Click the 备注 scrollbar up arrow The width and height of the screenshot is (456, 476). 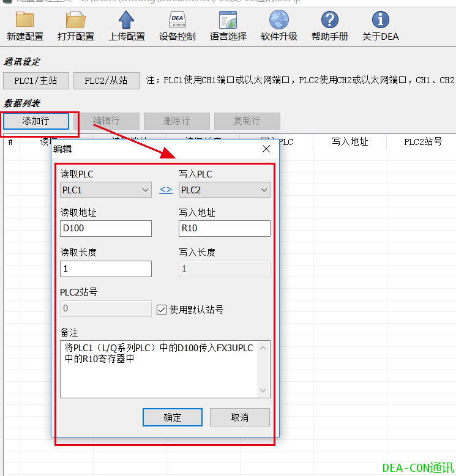click(263, 348)
